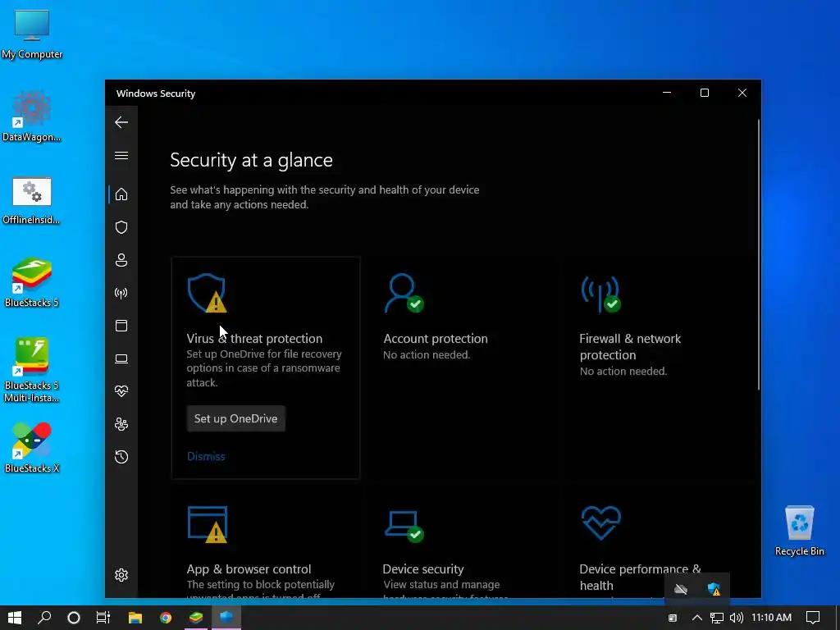Select the DataWagon desktop shortcut
840x630 pixels.
32,116
